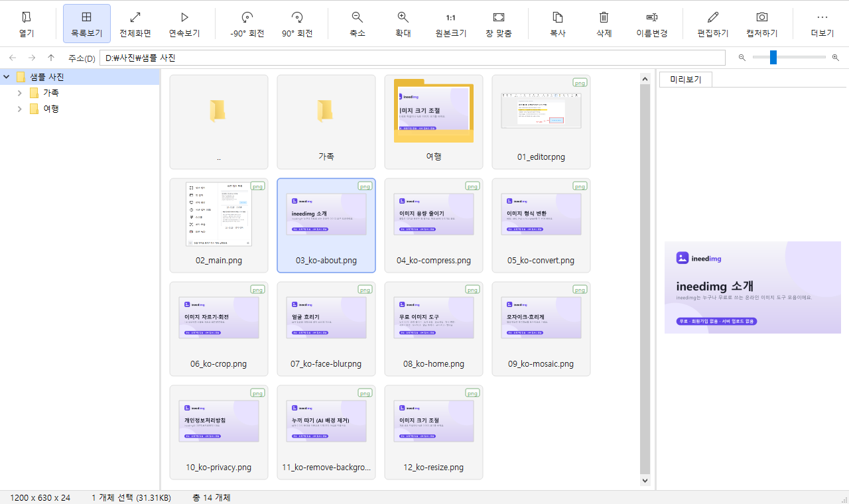The width and height of the screenshot is (849, 504).
Task: Click the scrollbar up arrow
Action: coord(645,79)
